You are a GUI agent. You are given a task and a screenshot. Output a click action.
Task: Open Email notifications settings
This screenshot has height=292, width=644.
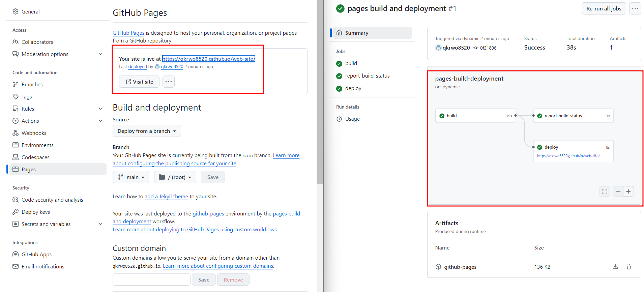coord(43,266)
